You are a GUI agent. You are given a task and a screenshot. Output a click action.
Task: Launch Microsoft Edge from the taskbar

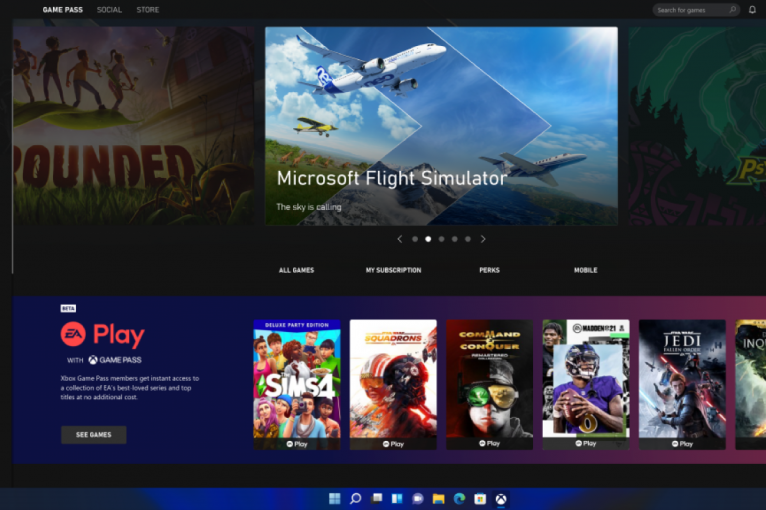459,499
